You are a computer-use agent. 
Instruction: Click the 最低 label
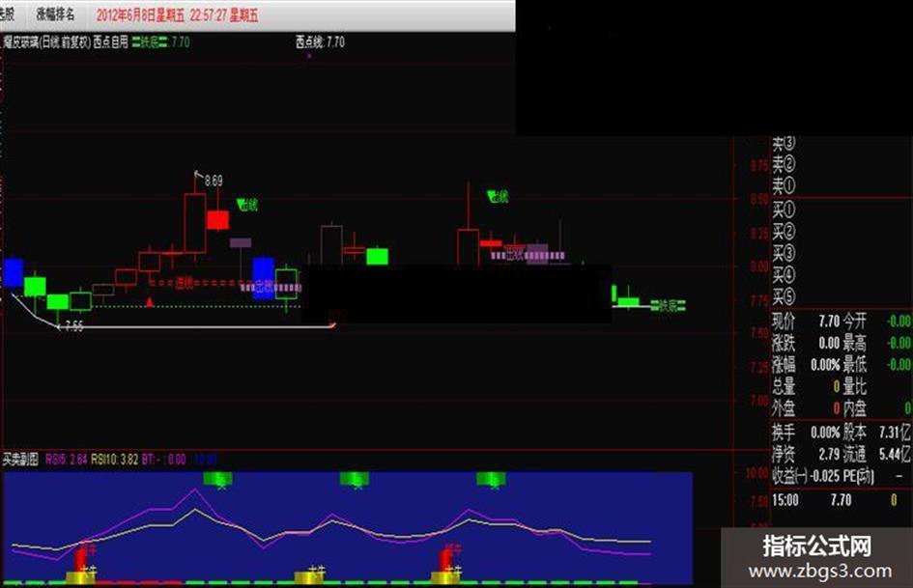tap(854, 365)
